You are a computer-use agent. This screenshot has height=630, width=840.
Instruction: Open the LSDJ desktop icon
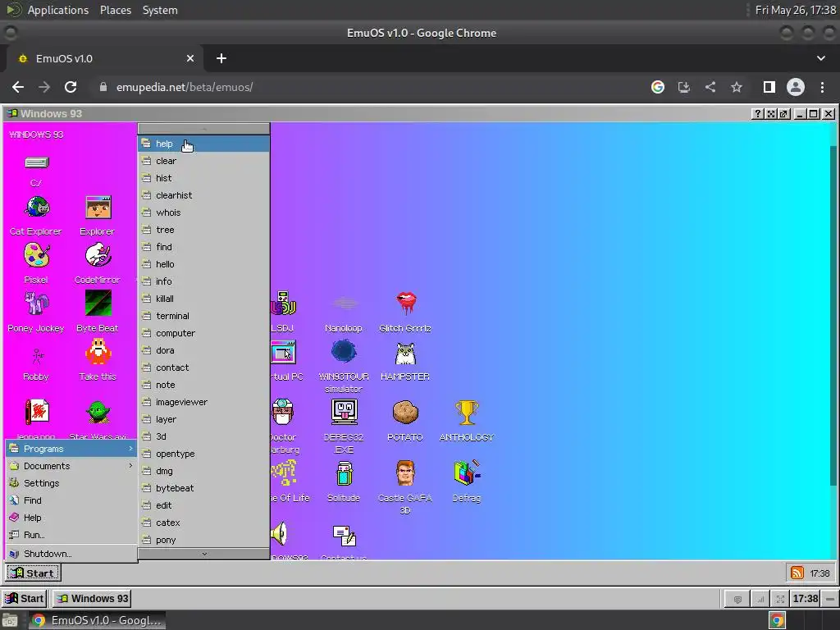tap(283, 304)
